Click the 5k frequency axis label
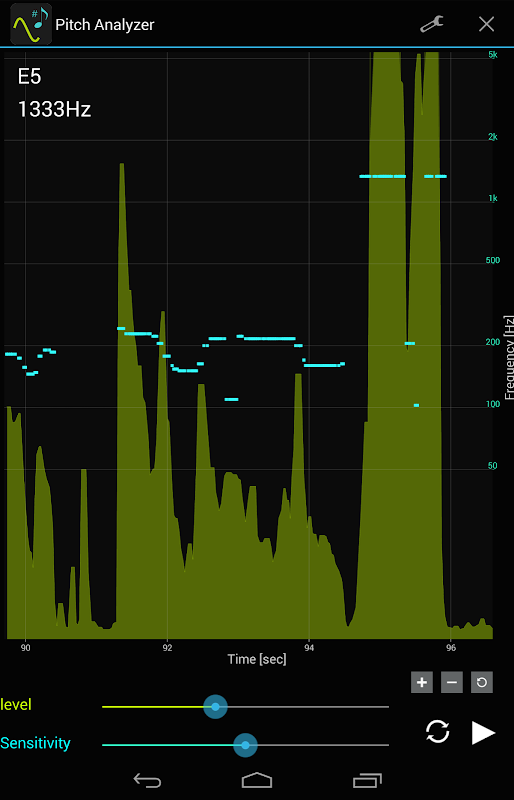This screenshot has width=514, height=800. point(493,55)
